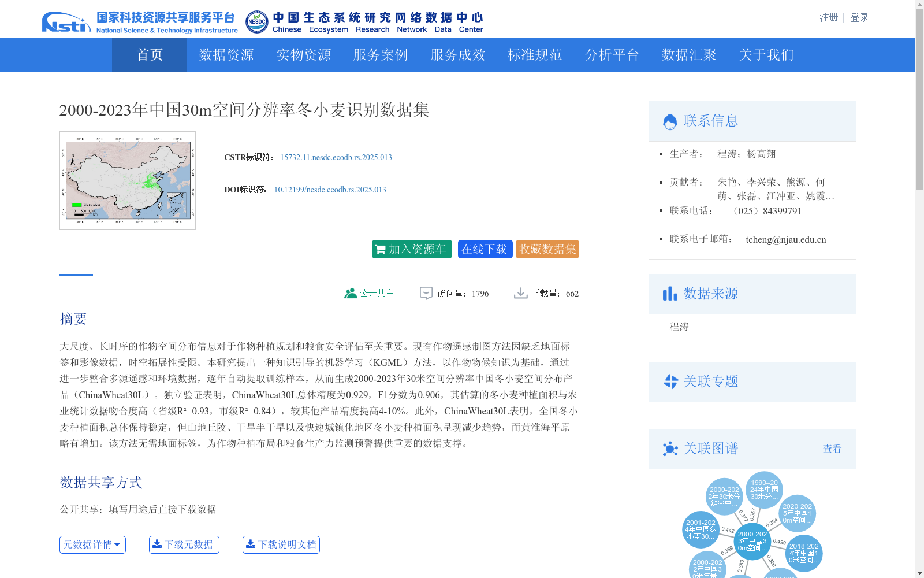Open the 关于我们 menu
924x578 pixels.
pos(766,55)
